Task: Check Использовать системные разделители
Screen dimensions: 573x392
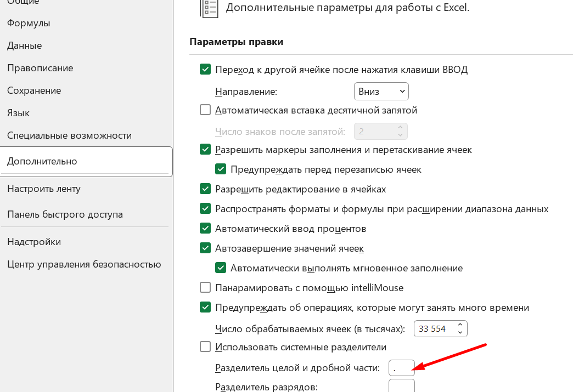Action: (205, 346)
